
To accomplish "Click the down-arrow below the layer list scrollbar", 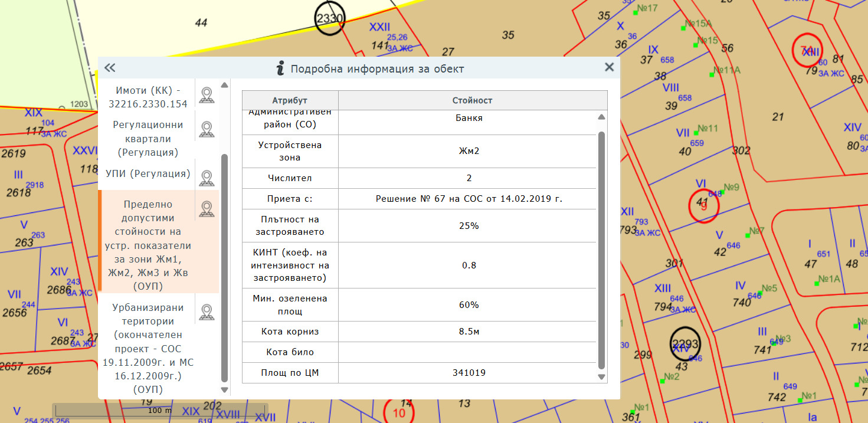I will [x=224, y=390].
